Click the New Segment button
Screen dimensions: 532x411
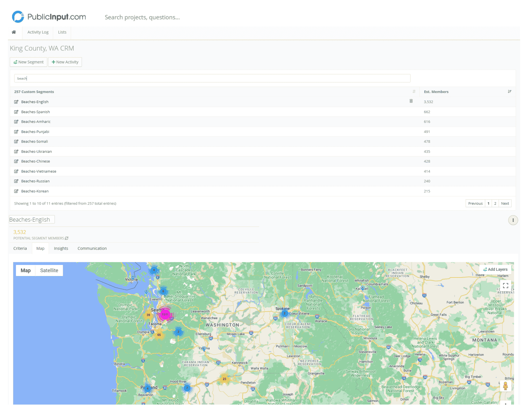pyautogui.click(x=28, y=62)
